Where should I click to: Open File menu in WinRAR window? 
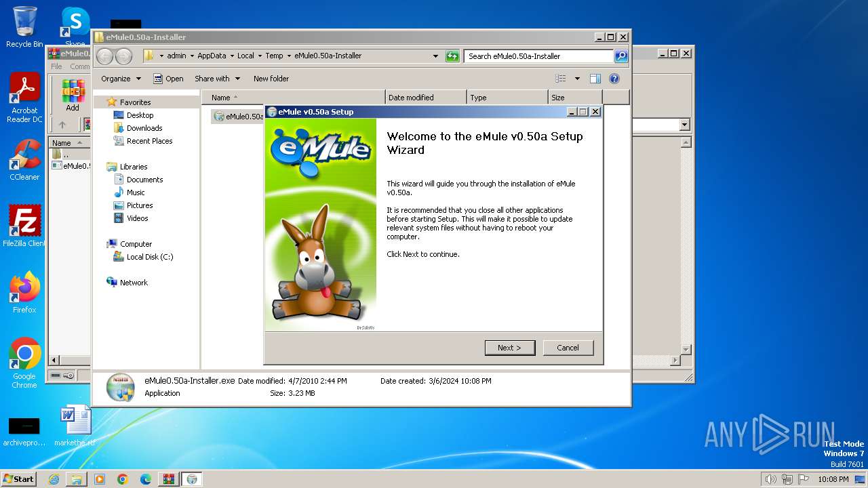tap(56, 66)
